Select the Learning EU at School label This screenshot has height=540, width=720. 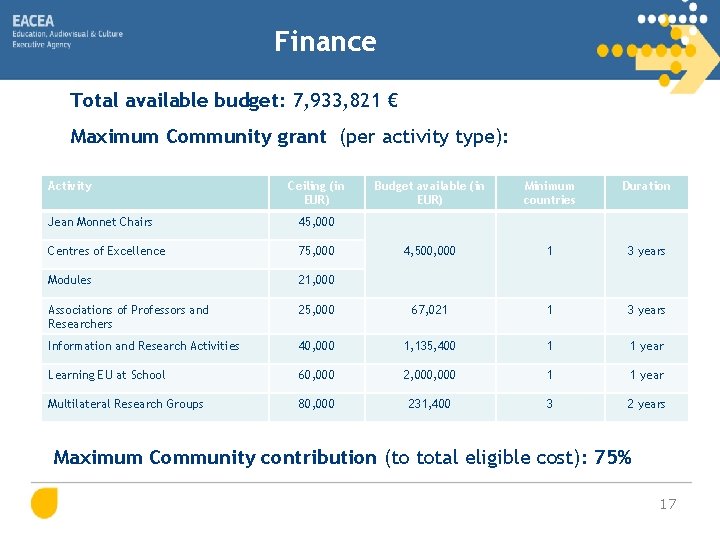coord(107,375)
